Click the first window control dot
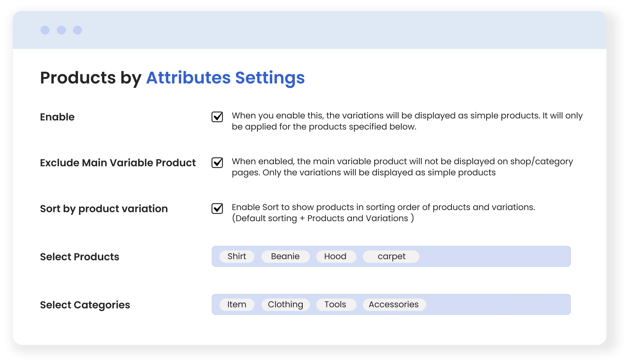 tap(45, 30)
